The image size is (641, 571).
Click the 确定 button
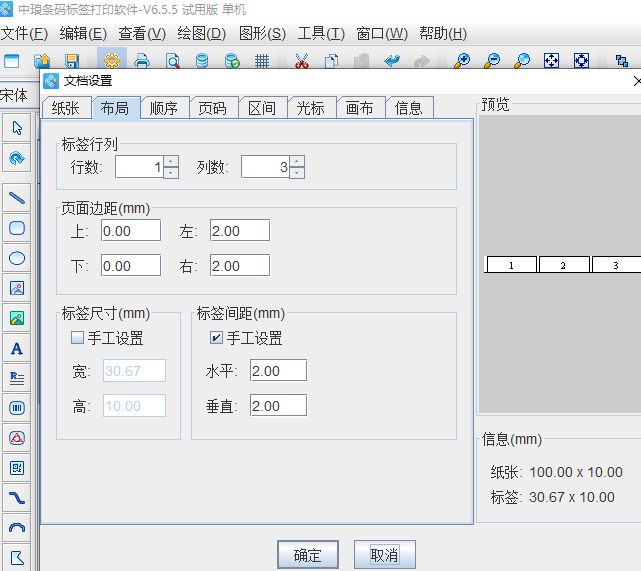point(307,555)
